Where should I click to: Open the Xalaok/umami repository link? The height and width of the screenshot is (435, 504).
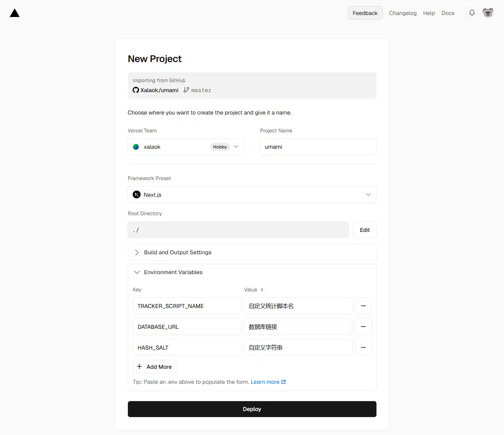pyautogui.click(x=159, y=90)
